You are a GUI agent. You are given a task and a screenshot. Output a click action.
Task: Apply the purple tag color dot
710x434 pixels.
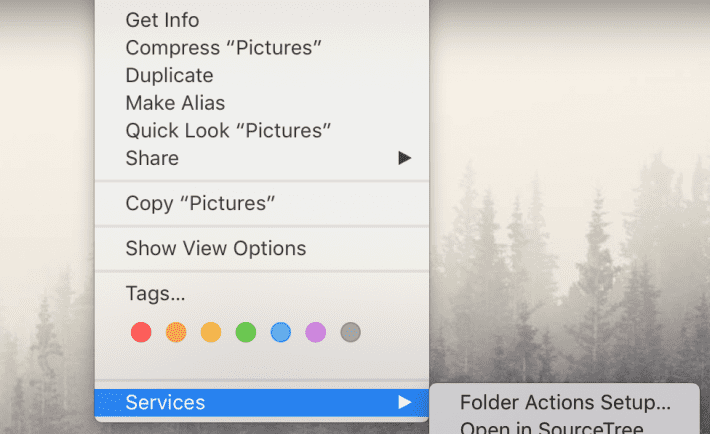coord(316,332)
